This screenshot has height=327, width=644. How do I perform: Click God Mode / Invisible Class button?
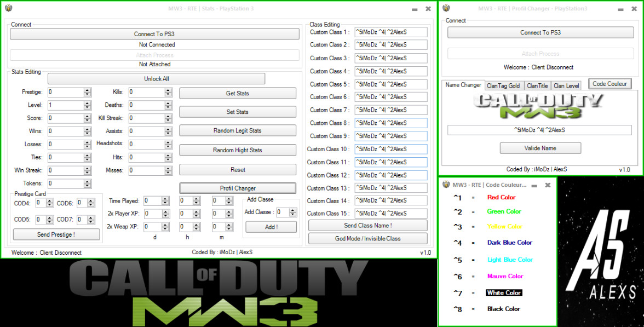pos(367,238)
